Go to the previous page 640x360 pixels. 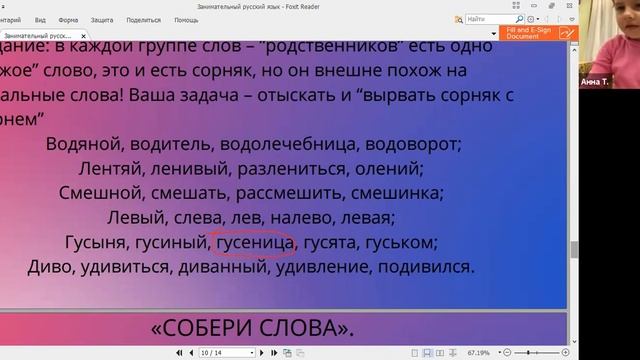click(191, 353)
